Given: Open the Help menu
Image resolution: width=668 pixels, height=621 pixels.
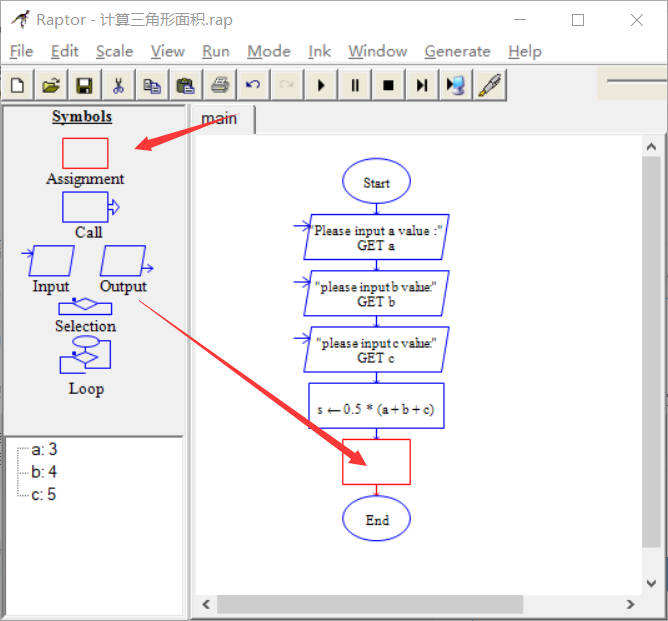Looking at the screenshot, I should coord(524,51).
